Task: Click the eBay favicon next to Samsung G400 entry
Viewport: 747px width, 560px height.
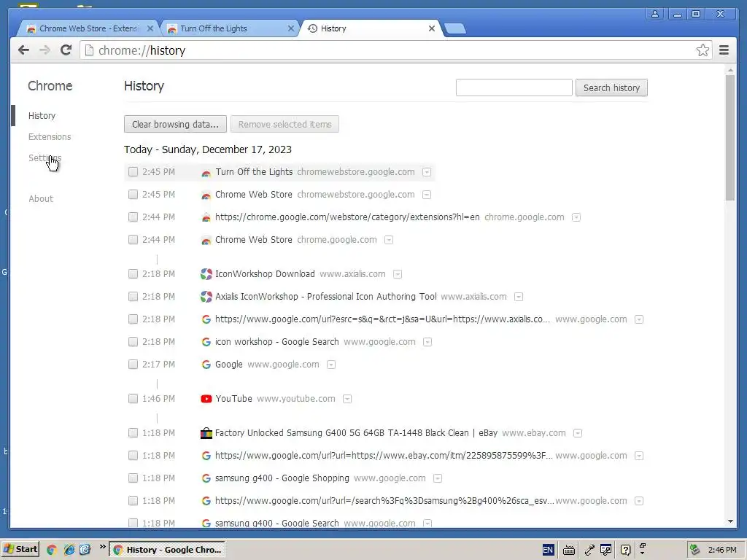Action: tap(206, 433)
